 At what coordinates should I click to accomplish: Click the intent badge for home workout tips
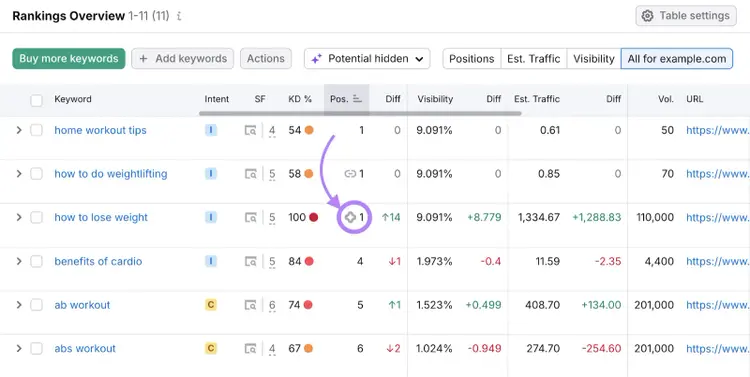[211, 130]
